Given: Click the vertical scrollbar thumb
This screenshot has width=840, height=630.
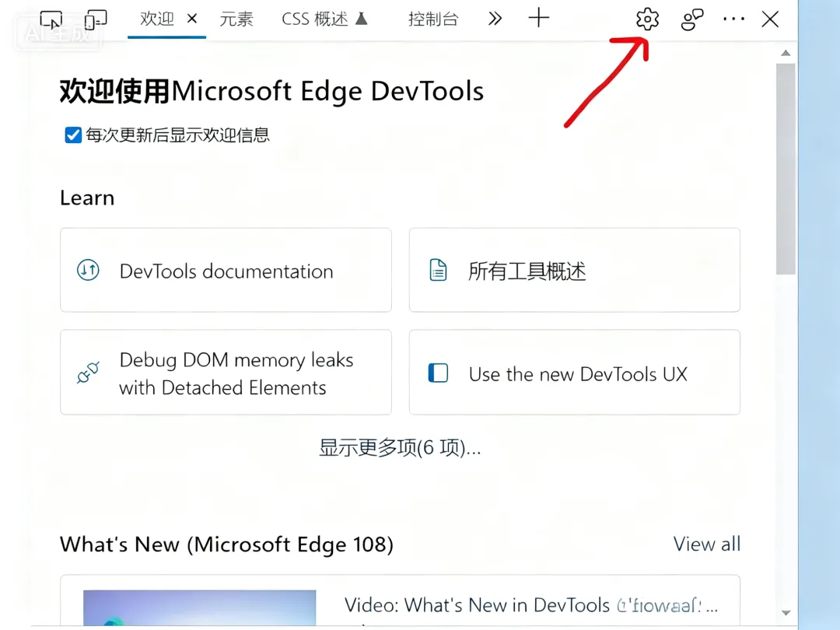Looking at the screenshot, I should pyautogui.click(x=786, y=169).
